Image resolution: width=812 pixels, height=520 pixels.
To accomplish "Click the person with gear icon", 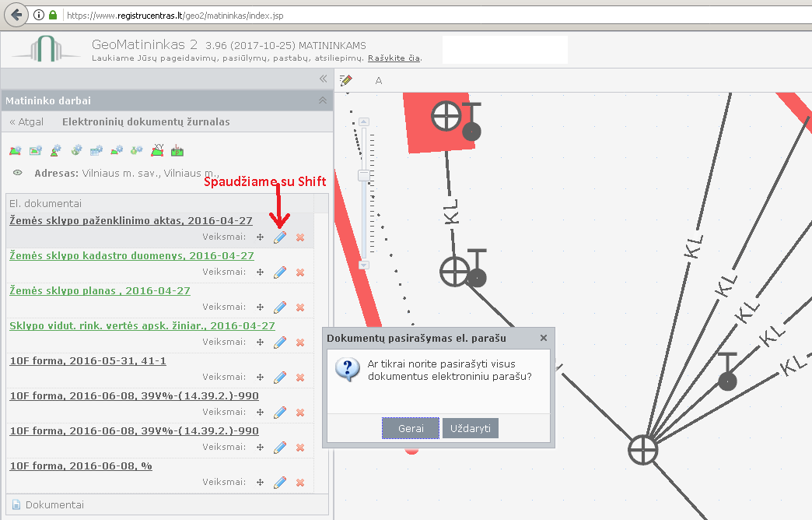I will point(56,150).
